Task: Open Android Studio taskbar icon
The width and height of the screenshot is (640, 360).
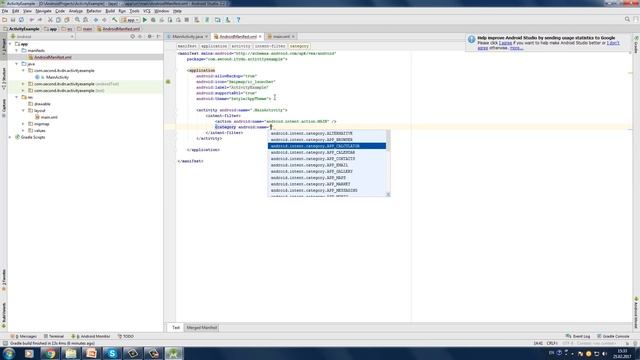Action: 173,353
